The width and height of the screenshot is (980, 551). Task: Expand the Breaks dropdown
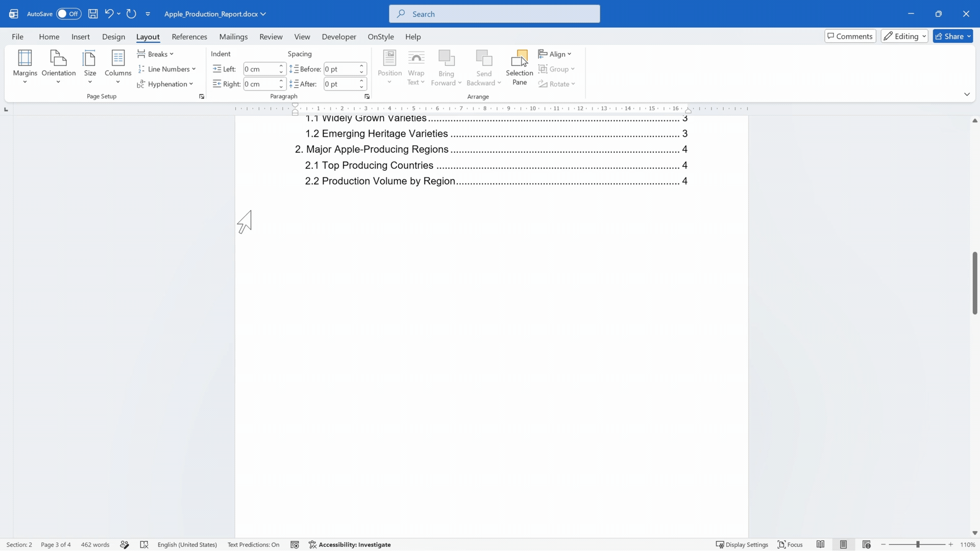[156, 54]
